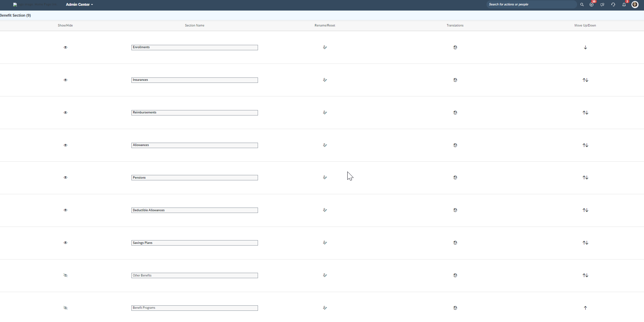The width and height of the screenshot is (644, 322).
Task: Open Deductible Allowances translations
Action: [455, 210]
